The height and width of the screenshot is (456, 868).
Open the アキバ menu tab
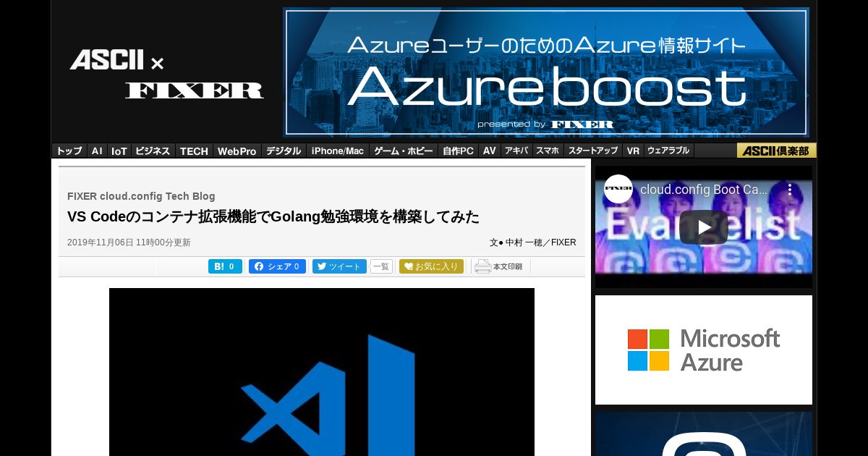pos(516,151)
